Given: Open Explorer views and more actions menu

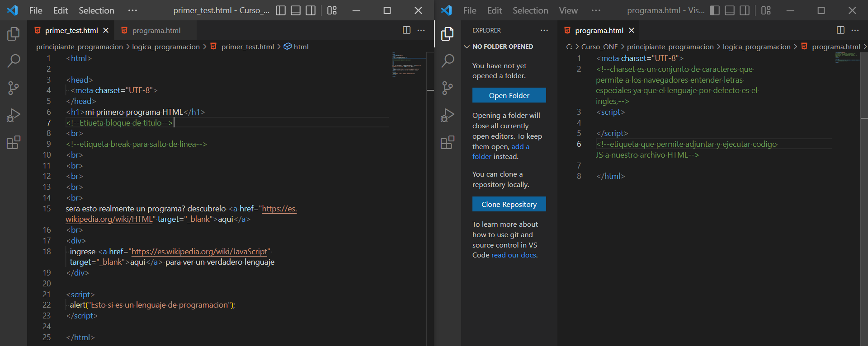Looking at the screenshot, I should [544, 30].
